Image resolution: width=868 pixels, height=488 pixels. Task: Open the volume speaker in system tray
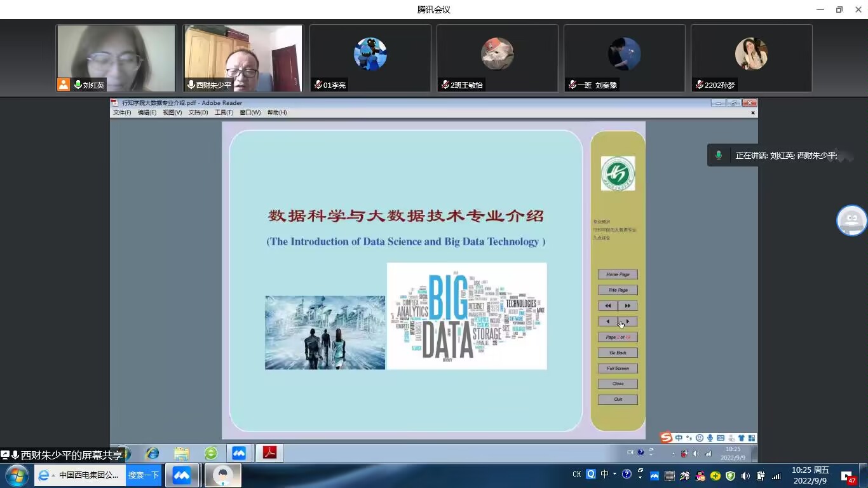pyautogui.click(x=745, y=476)
